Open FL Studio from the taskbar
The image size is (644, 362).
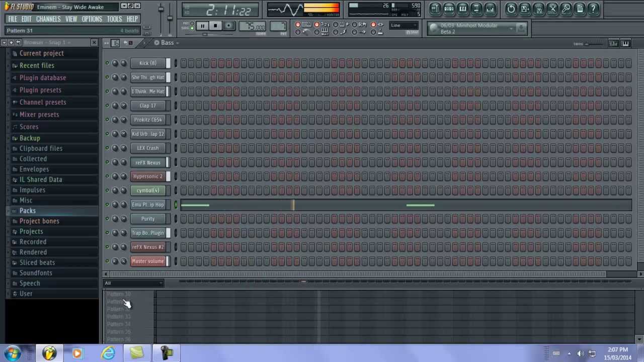click(49, 353)
